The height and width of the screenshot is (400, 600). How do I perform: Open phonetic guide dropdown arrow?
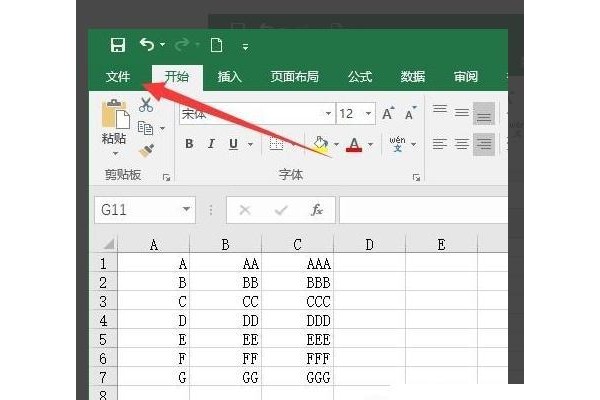(414, 144)
